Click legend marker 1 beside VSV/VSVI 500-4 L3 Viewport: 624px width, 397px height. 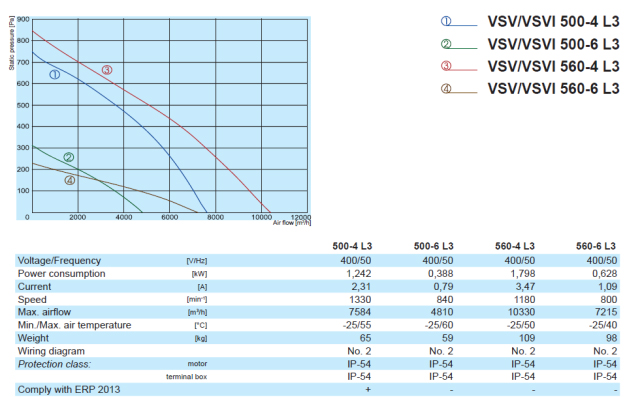click(446, 21)
